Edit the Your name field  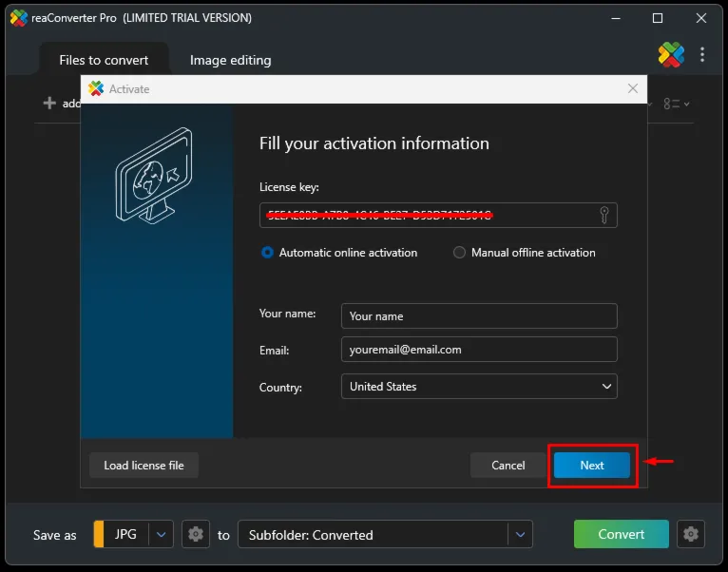[x=479, y=316]
